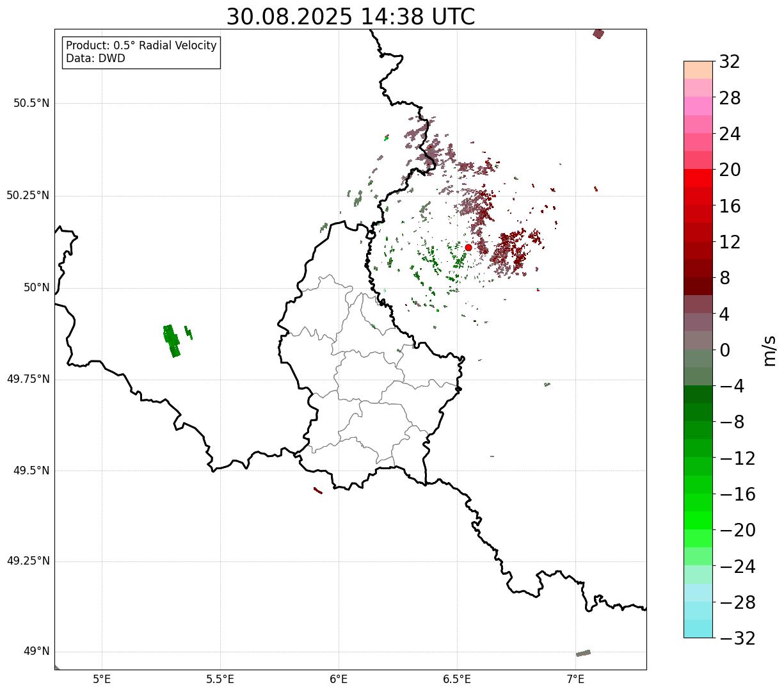This screenshot has width=784, height=692.
Task: Click the colorbar label −20
Action: tap(737, 531)
